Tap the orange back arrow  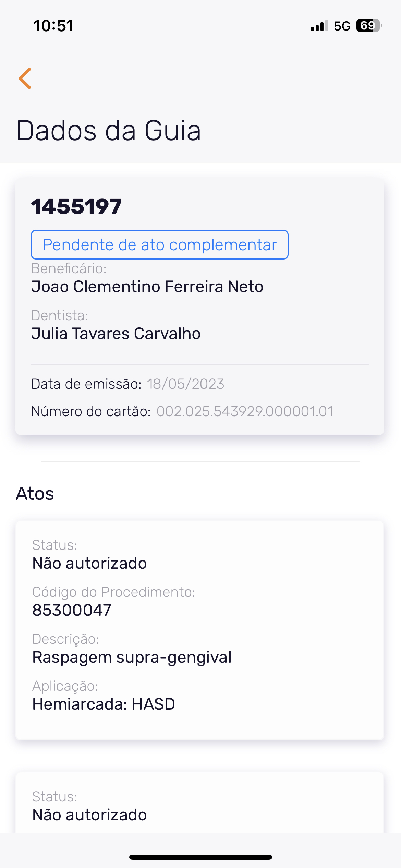coord(25,79)
